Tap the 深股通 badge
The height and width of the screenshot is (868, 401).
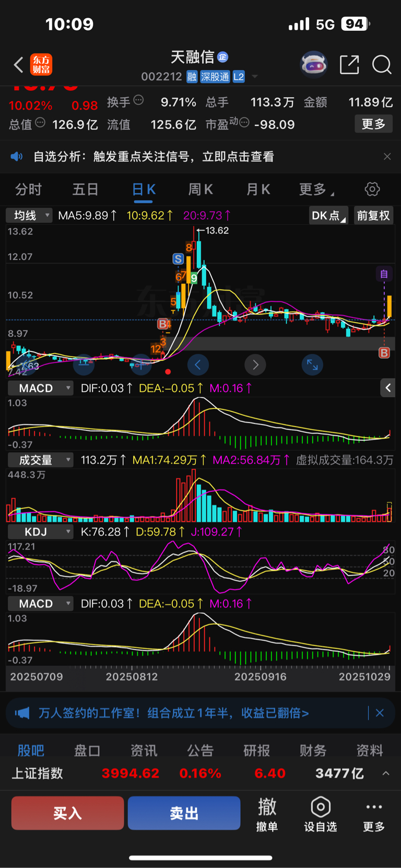click(215, 77)
